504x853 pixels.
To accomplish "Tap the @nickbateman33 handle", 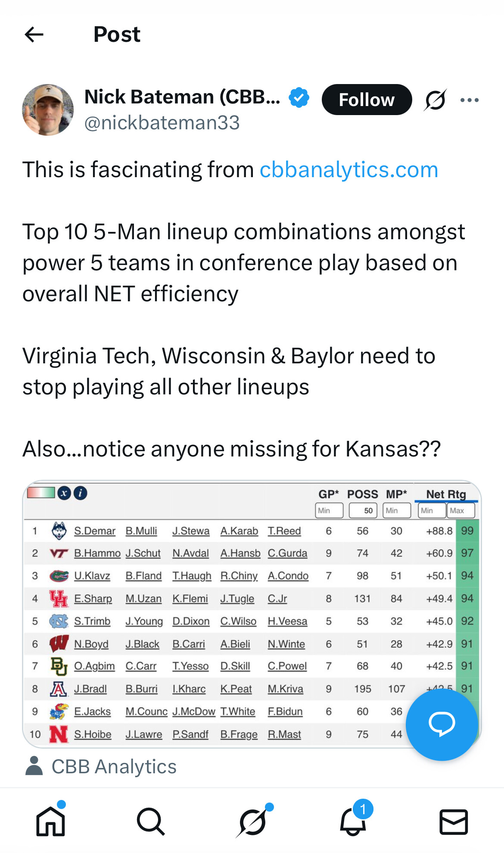I will (x=162, y=123).
